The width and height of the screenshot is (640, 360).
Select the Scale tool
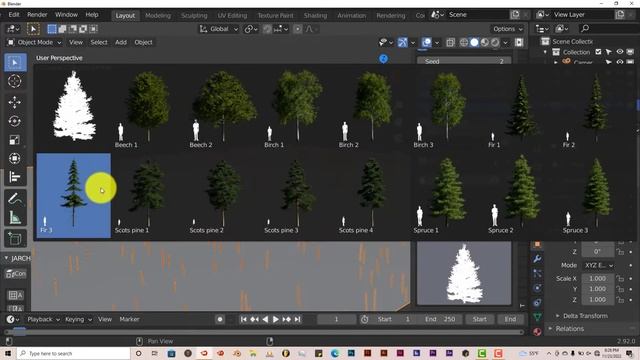tap(15, 140)
